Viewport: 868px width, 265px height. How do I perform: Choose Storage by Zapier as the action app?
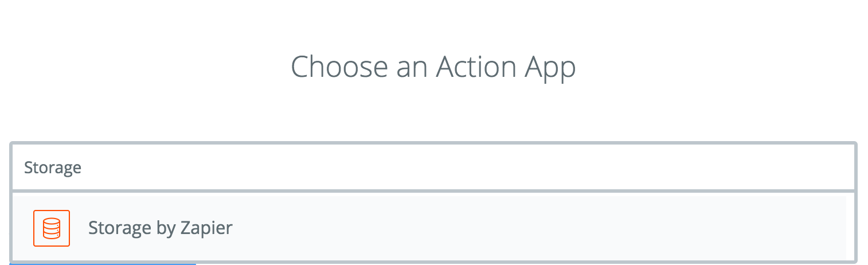pyautogui.click(x=429, y=228)
